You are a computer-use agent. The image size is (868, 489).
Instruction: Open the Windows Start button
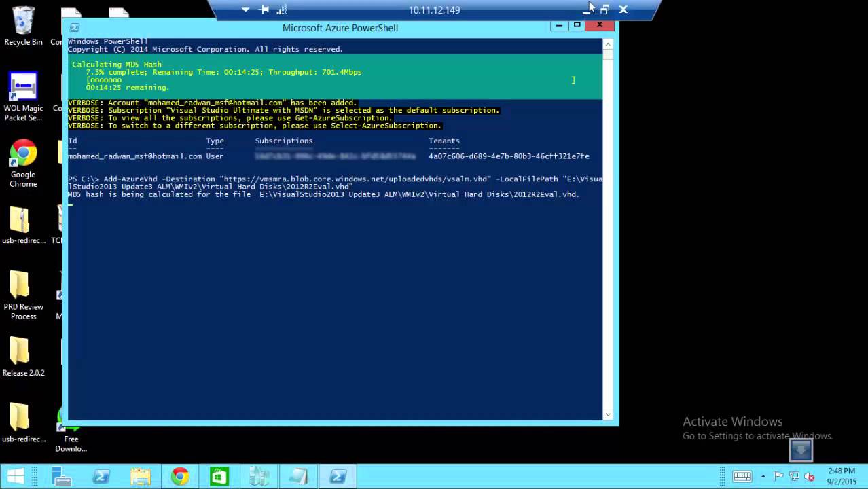[16, 476]
